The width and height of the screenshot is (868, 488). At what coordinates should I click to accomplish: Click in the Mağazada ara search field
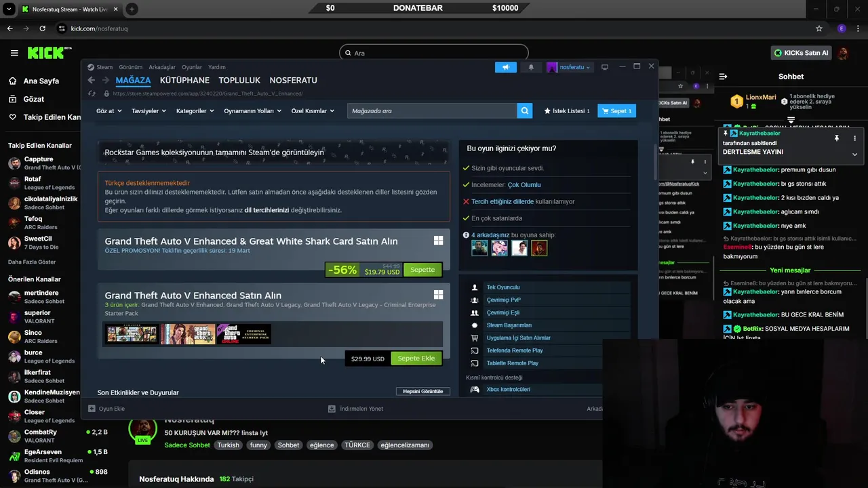(432, 110)
